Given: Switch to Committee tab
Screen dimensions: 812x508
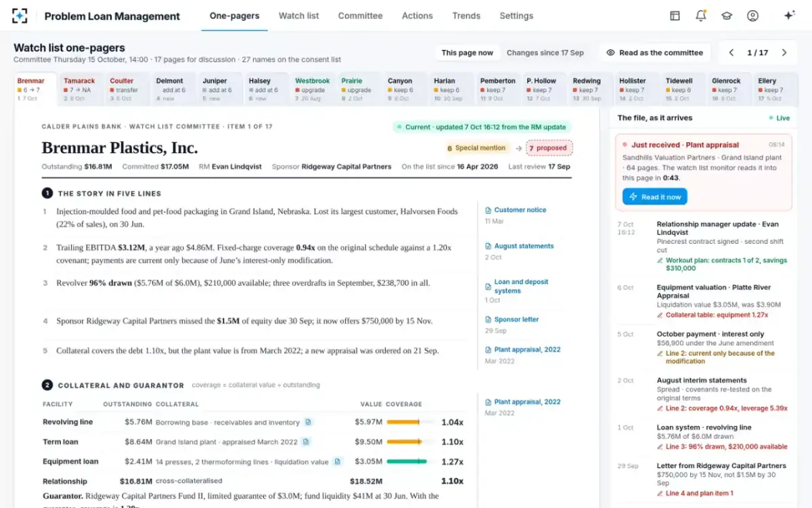Looking at the screenshot, I should [x=360, y=16].
